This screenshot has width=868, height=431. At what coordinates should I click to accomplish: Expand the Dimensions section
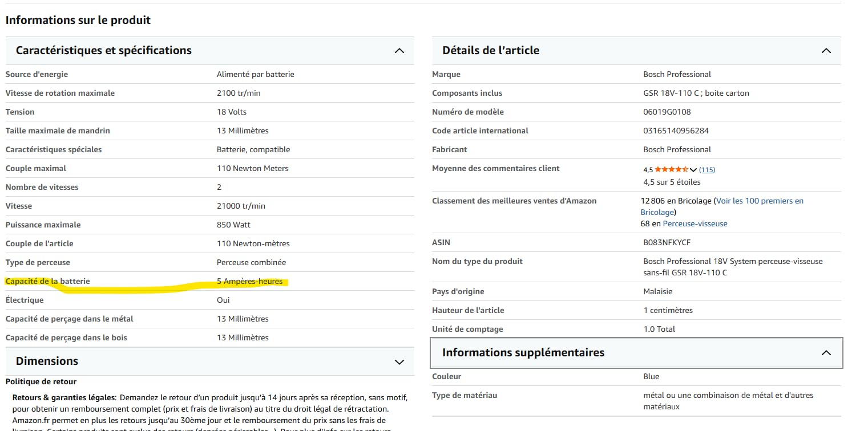tap(209, 361)
